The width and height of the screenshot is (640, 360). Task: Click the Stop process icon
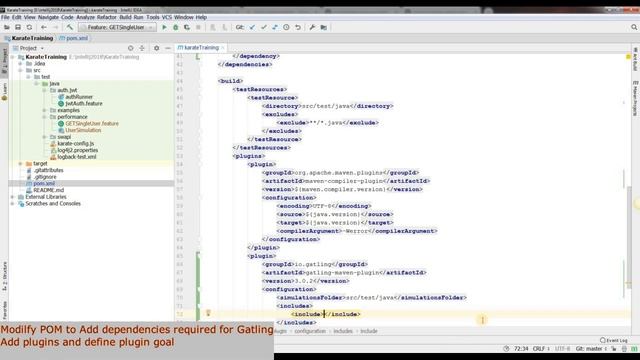198,27
